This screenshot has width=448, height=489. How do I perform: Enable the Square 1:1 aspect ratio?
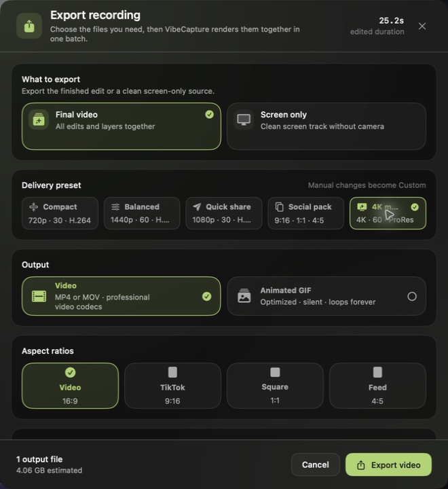[275, 386]
